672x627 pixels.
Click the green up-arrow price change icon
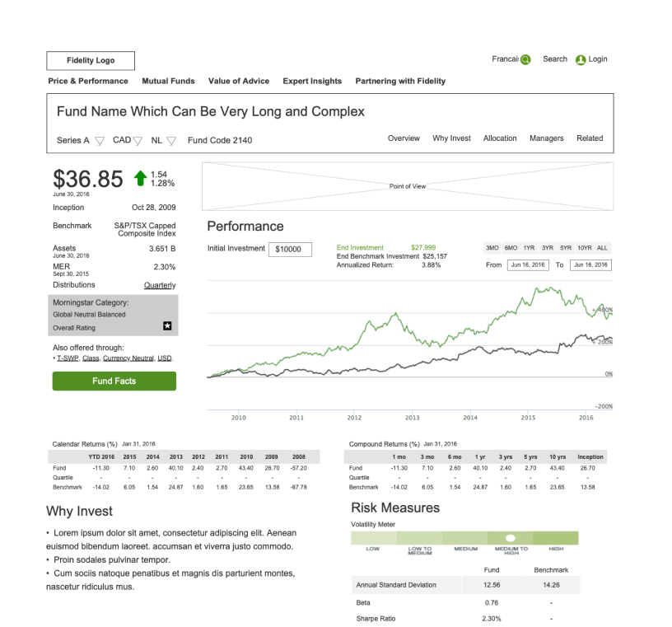[140, 178]
